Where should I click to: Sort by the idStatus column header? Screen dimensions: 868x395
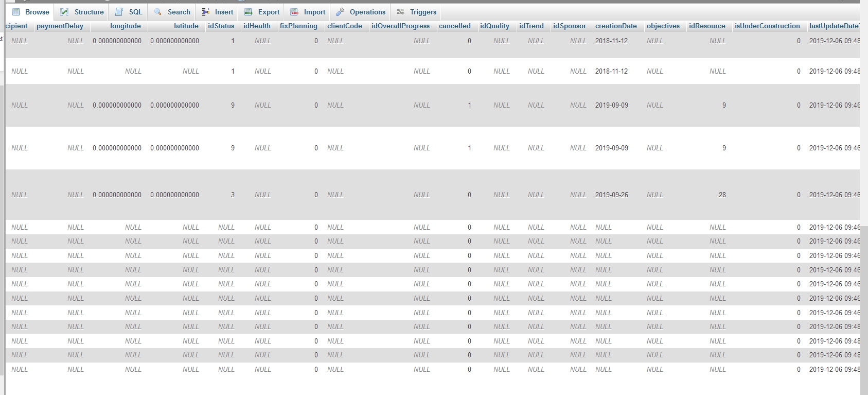click(x=221, y=26)
